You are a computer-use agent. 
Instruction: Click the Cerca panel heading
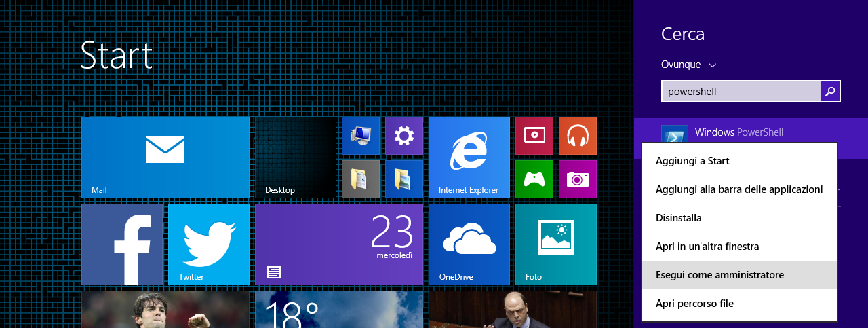click(x=683, y=34)
